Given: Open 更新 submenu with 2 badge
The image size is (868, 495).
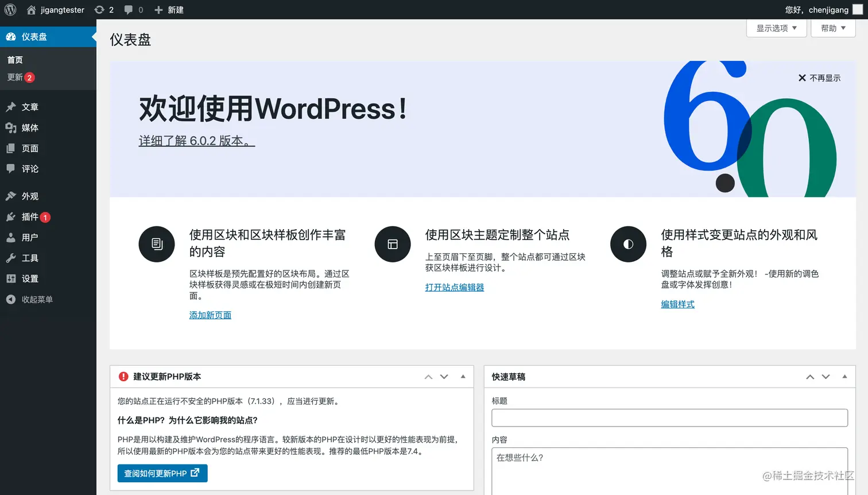Looking at the screenshot, I should (21, 78).
